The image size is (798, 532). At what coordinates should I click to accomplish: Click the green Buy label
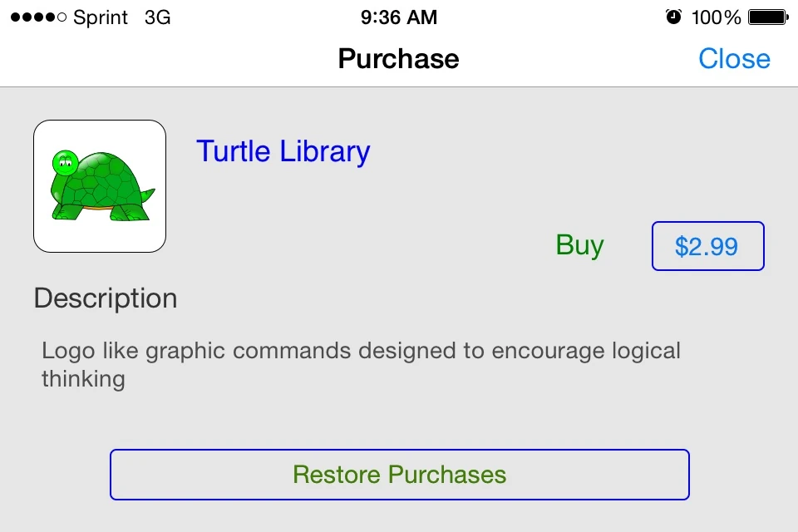click(579, 244)
